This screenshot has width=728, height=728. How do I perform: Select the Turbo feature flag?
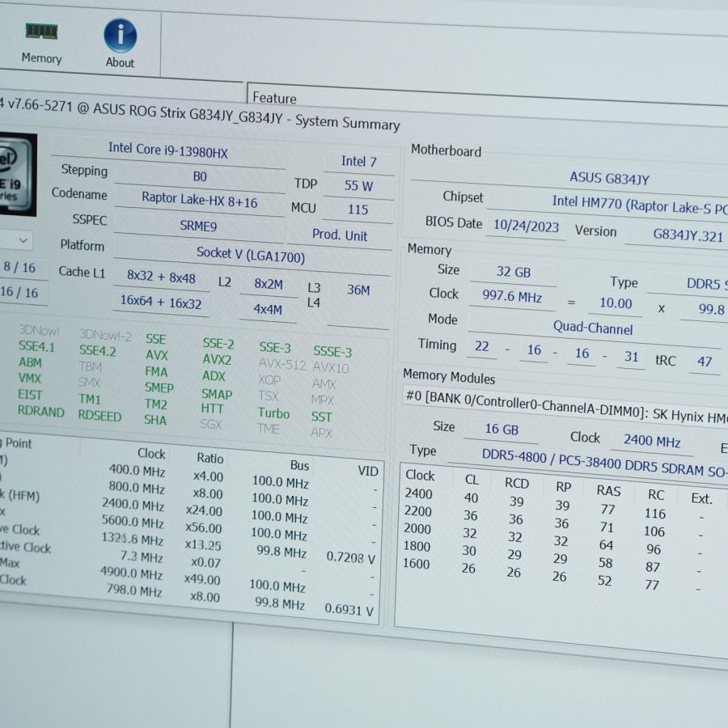coord(273,413)
